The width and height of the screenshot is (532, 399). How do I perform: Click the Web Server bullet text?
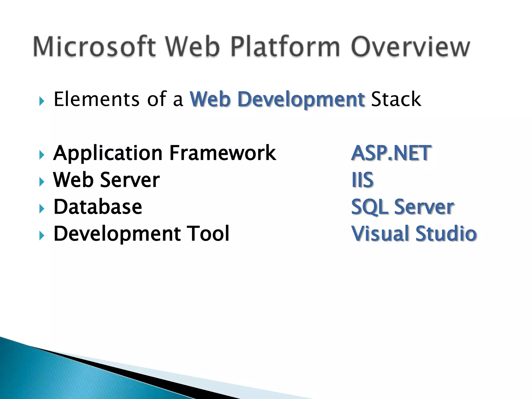(106, 180)
